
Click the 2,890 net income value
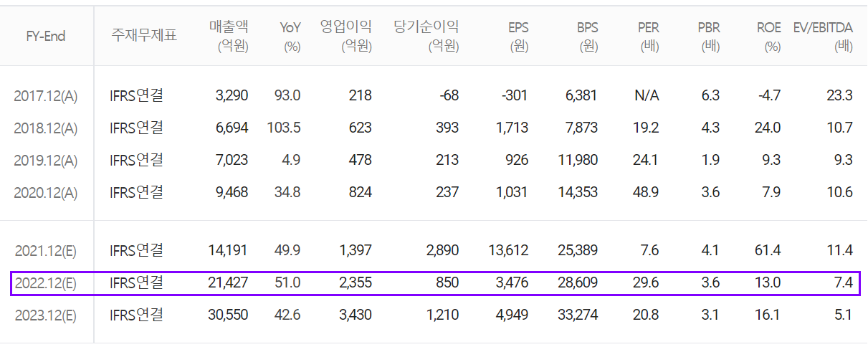pos(442,250)
